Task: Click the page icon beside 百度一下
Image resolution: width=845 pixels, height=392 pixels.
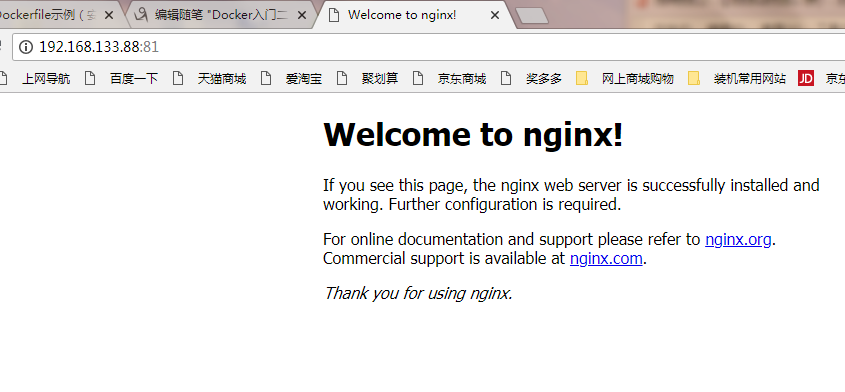Action: click(x=90, y=79)
